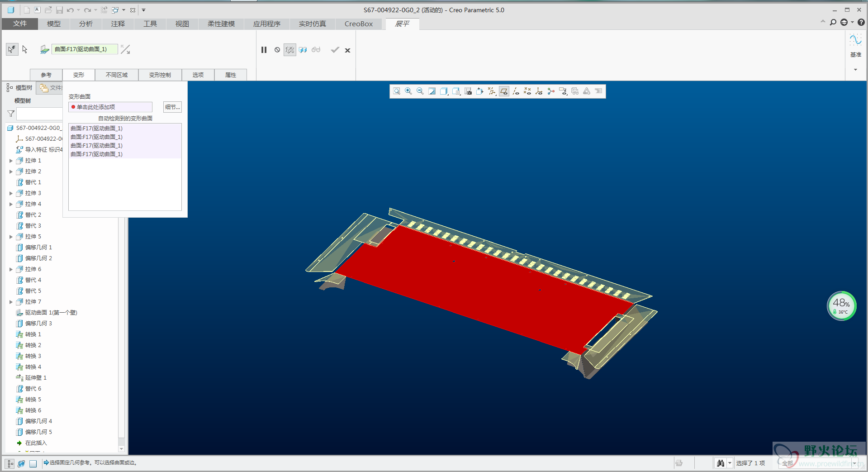Screen dimensions: 868x472
Task: Expand the 拉伸 1 tree node
Action: click(x=11, y=161)
